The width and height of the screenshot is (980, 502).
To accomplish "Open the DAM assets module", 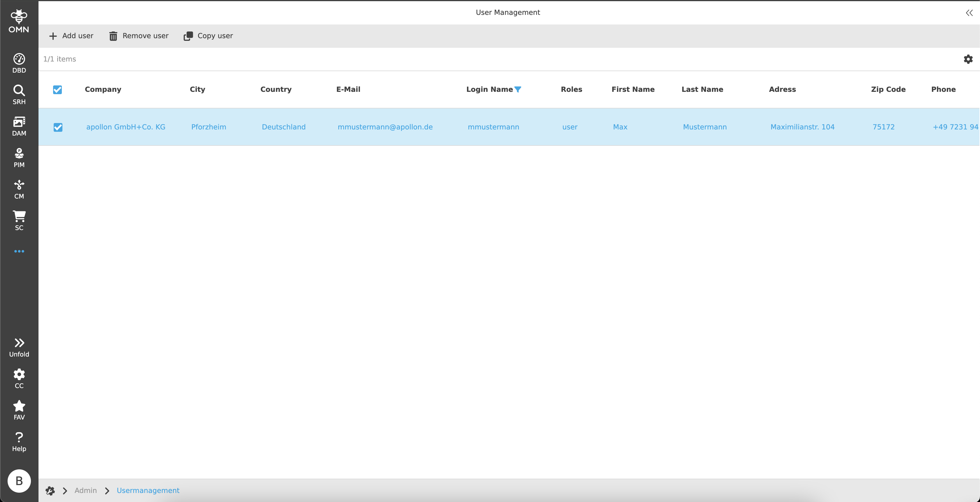I will [x=19, y=126].
